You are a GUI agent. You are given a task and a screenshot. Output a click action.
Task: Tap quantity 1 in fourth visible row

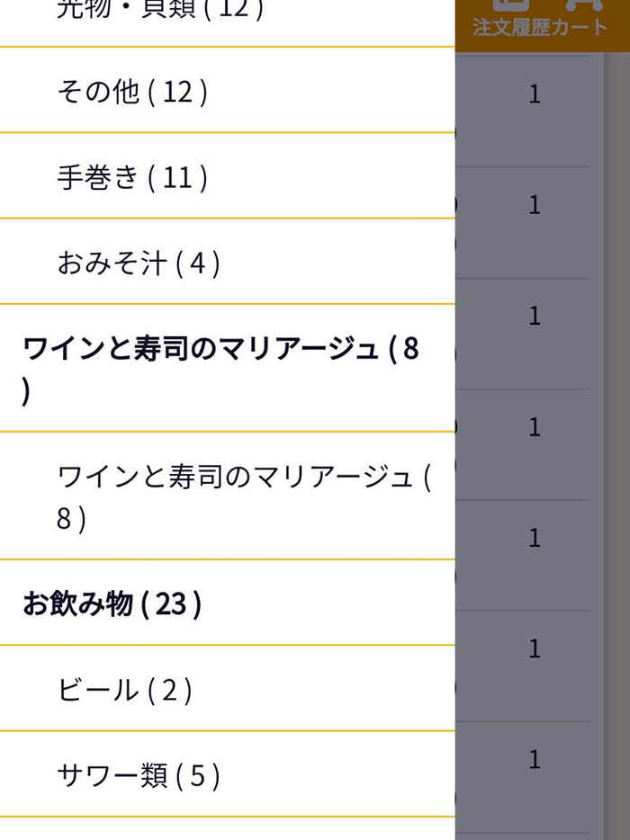click(535, 427)
